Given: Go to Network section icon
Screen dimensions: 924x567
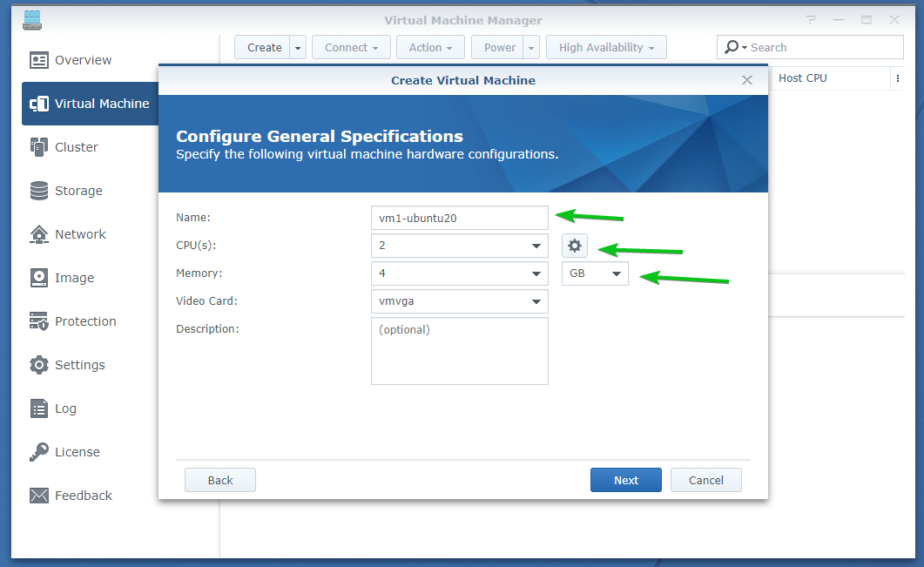Looking at the screenshot, I should coord(39,234).
